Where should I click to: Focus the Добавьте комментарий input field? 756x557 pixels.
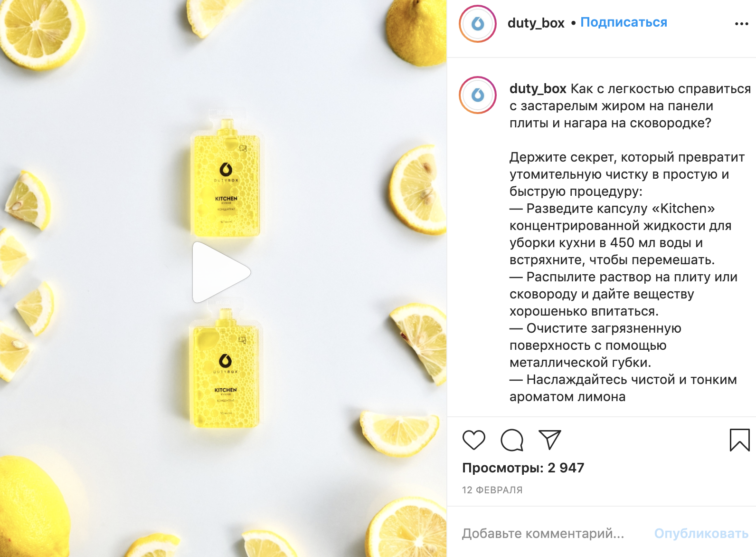[x=543, y=533]
